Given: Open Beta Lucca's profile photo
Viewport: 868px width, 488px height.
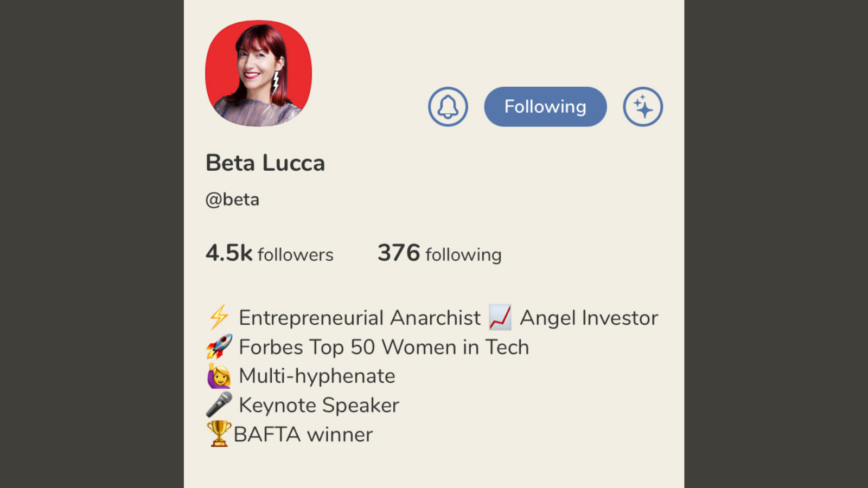Looking at the screenshot, I should coord(258,73).
